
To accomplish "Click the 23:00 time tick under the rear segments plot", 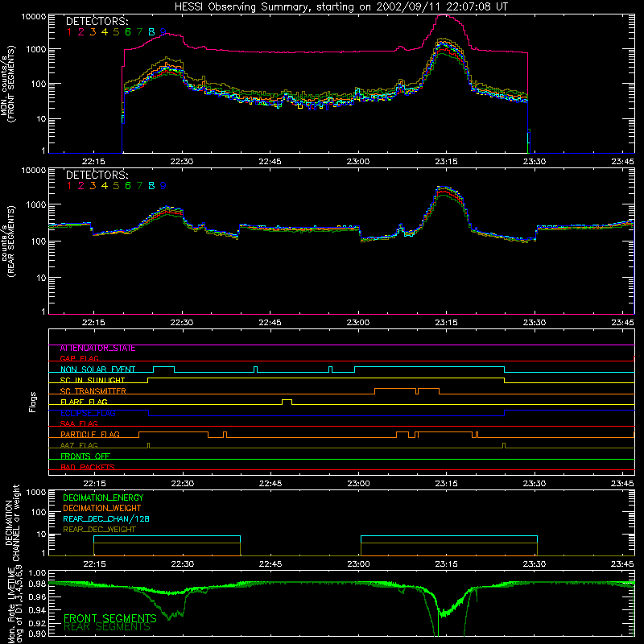I will [358, 323].
